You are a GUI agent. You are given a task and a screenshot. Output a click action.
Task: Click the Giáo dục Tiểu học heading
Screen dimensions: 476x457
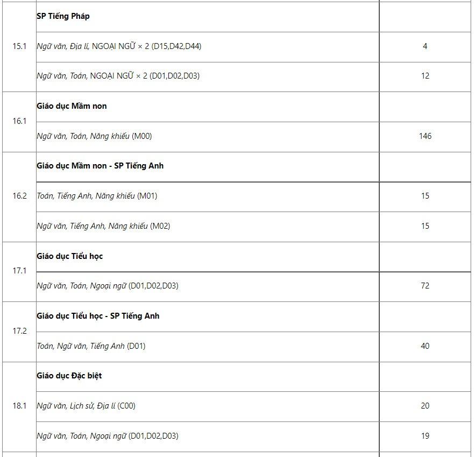[69, 256]
